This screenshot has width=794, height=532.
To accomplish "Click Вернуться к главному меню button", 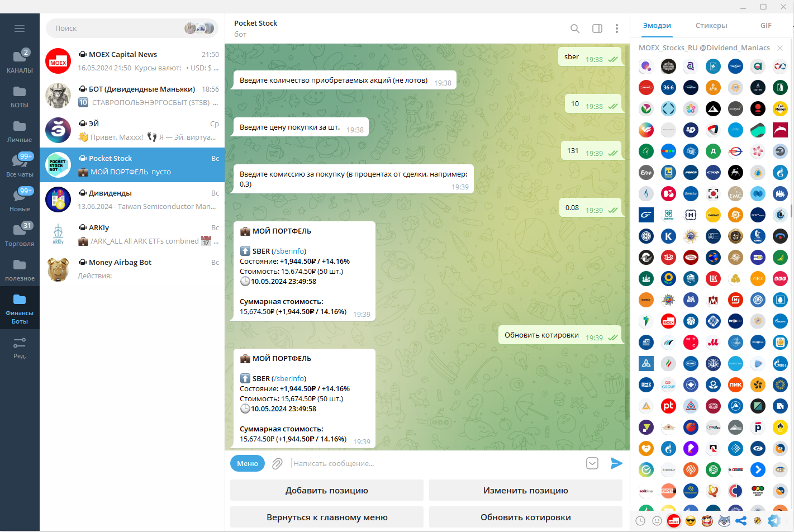I will [327, 517].
